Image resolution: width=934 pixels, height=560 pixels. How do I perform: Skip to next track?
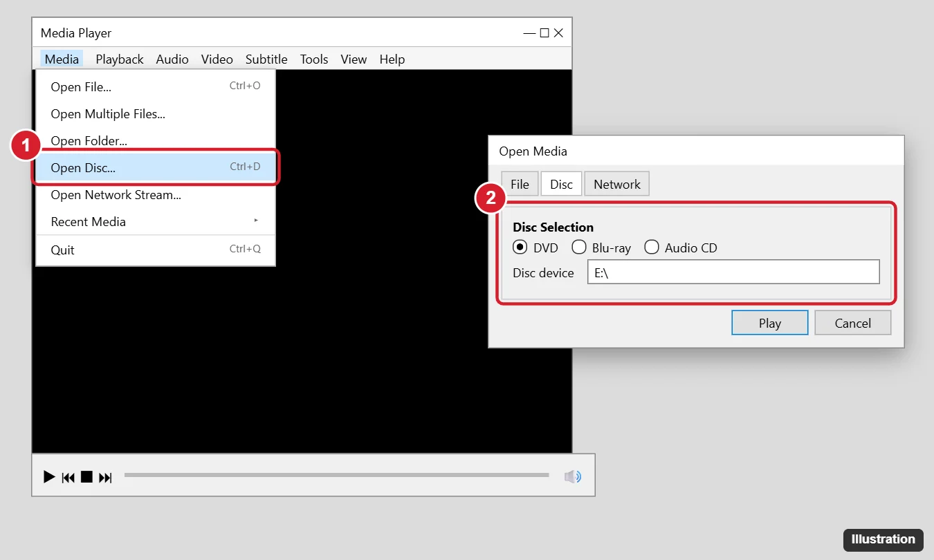(x=105, y=476)
